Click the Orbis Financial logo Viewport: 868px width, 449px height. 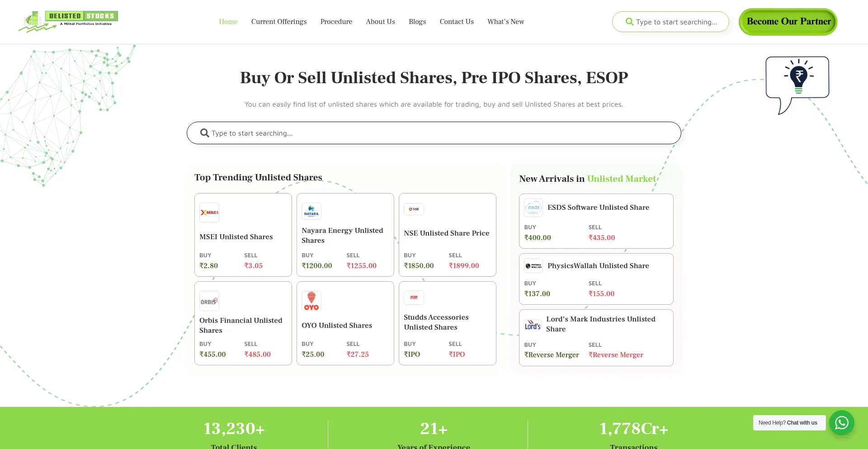coord(209,301)
